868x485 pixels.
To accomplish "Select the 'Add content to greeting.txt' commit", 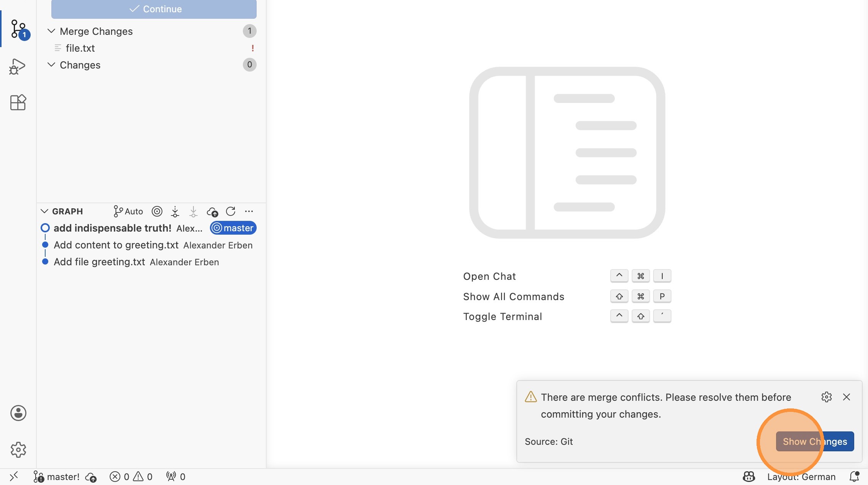I will coord(116,245).
